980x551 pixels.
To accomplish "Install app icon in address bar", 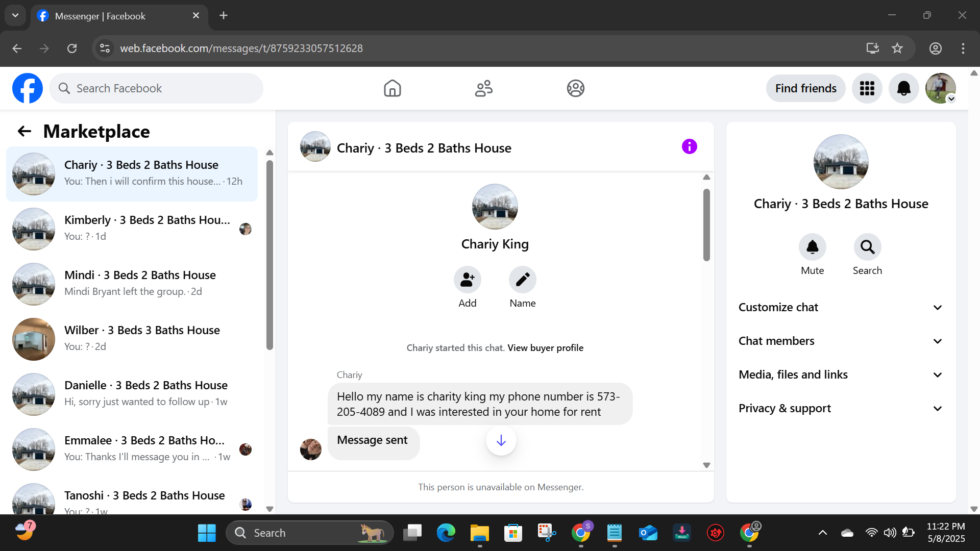I will click(873, 48).
